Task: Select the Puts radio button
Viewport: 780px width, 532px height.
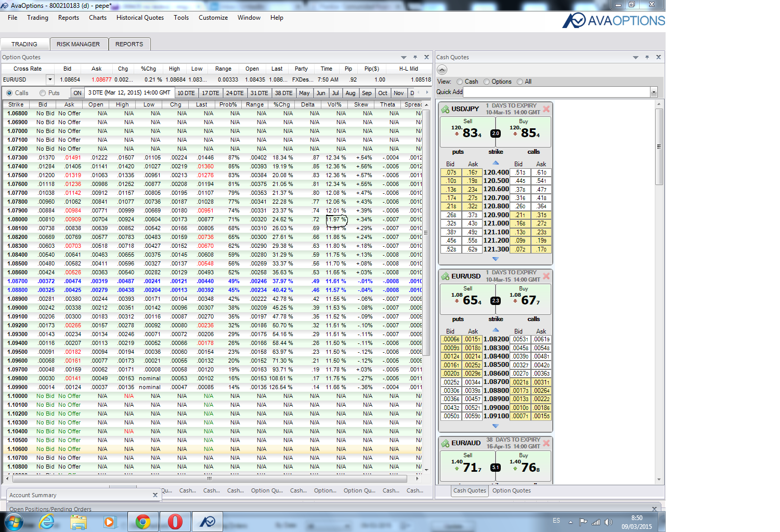Action: click(43, 93)
